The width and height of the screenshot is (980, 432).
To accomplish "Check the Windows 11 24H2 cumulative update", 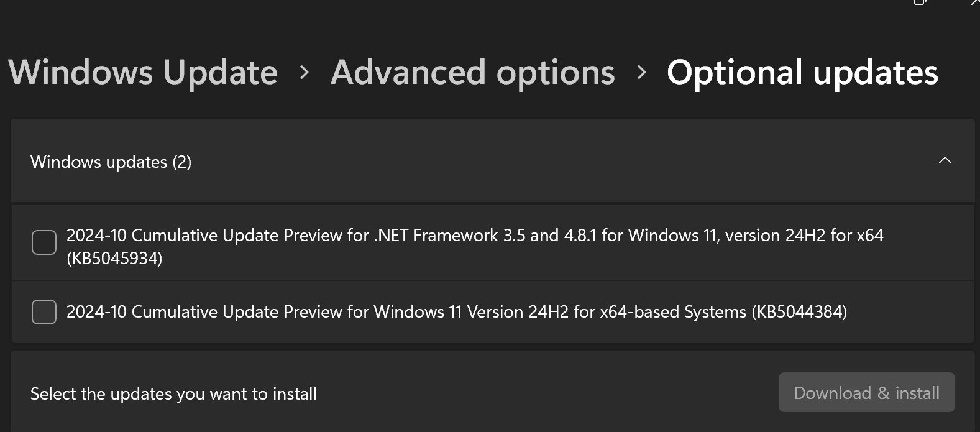I will coord(44,312).
